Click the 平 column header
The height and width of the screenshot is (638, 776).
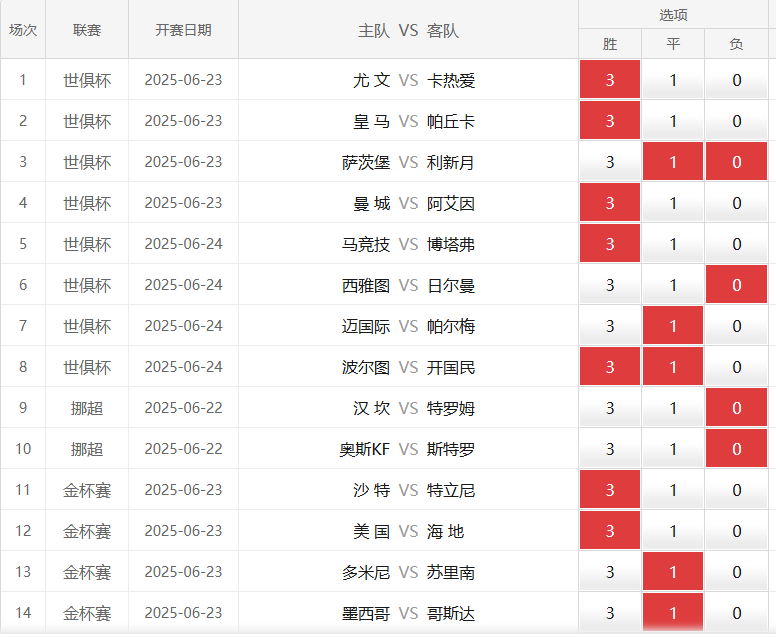point(673,44)
